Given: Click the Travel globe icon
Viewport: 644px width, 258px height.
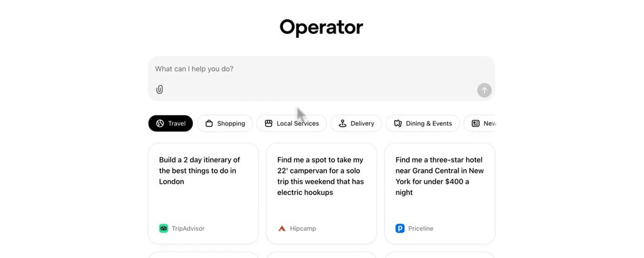Looking at the screenshot, I should [160, 123].
